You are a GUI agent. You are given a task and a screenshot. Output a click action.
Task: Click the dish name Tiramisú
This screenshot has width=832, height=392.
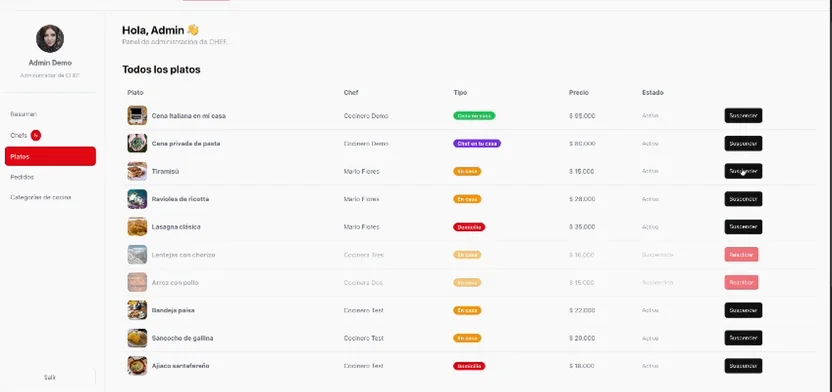pyautogui.click(x=166, y=171)
